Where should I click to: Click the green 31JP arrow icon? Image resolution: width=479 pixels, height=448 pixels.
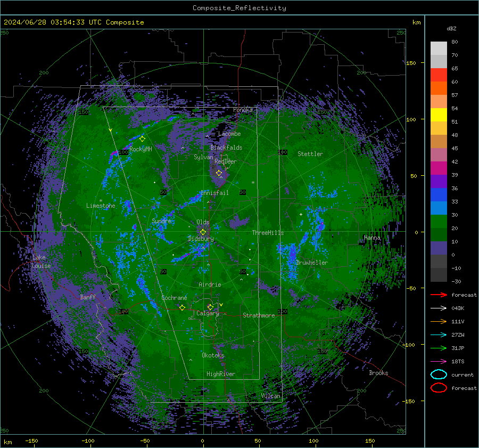pos(439,348)
